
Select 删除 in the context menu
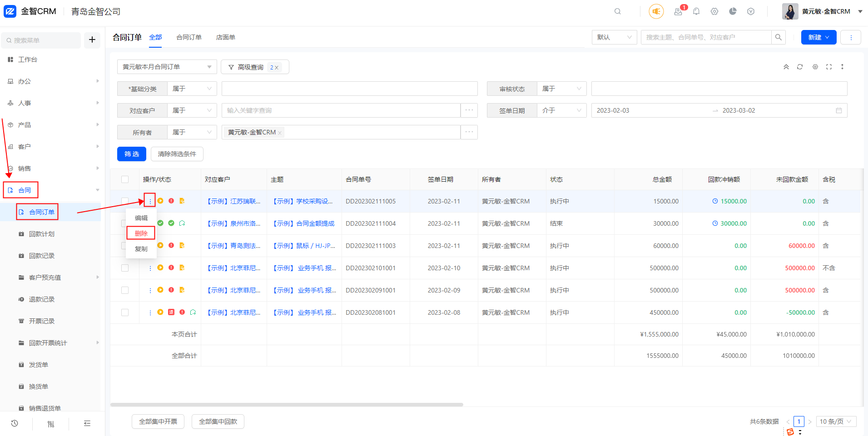pos(141,233)
